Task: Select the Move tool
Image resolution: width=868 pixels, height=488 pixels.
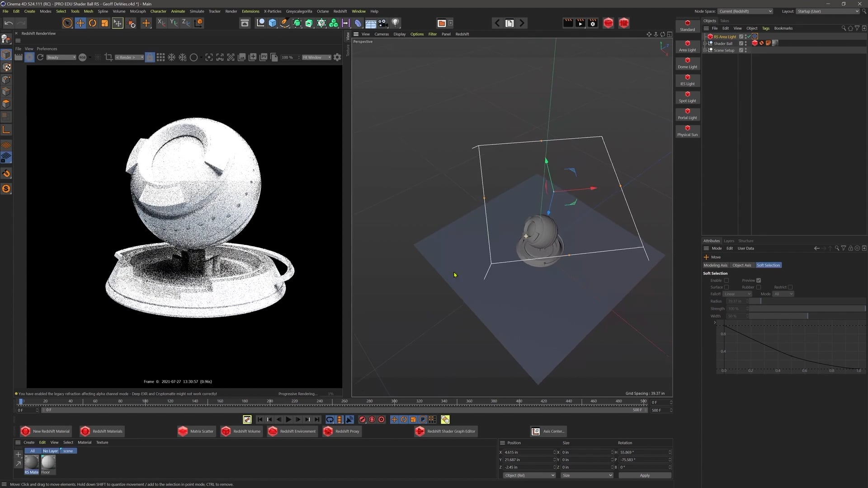Action: pyautogui.click(x=80, y=23)
